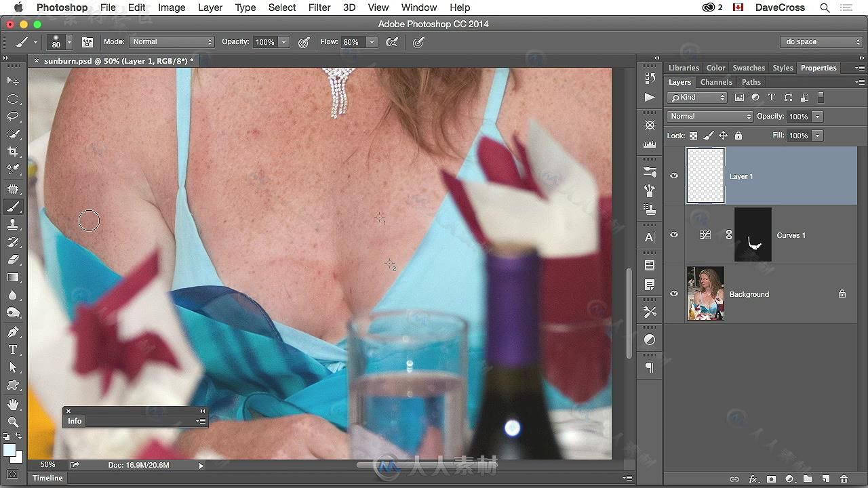868x488 pixels.
Task: Select the Eraser tool
Action: point(13,260)
